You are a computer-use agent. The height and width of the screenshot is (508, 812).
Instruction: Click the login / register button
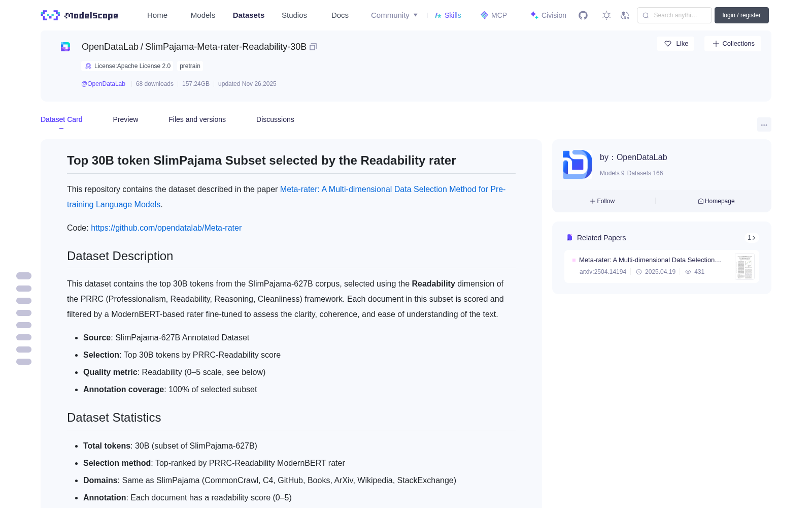pyautogui.click(x=741, y=15)
